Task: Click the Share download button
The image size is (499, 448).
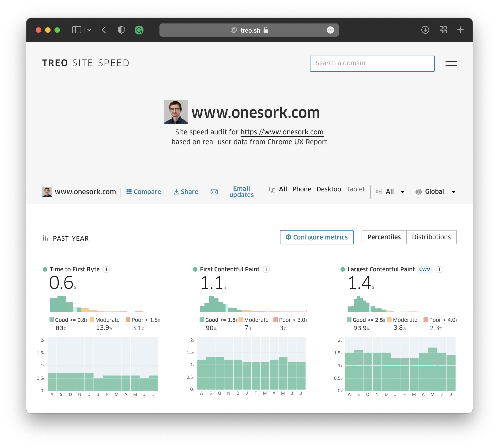Action: 186,192
